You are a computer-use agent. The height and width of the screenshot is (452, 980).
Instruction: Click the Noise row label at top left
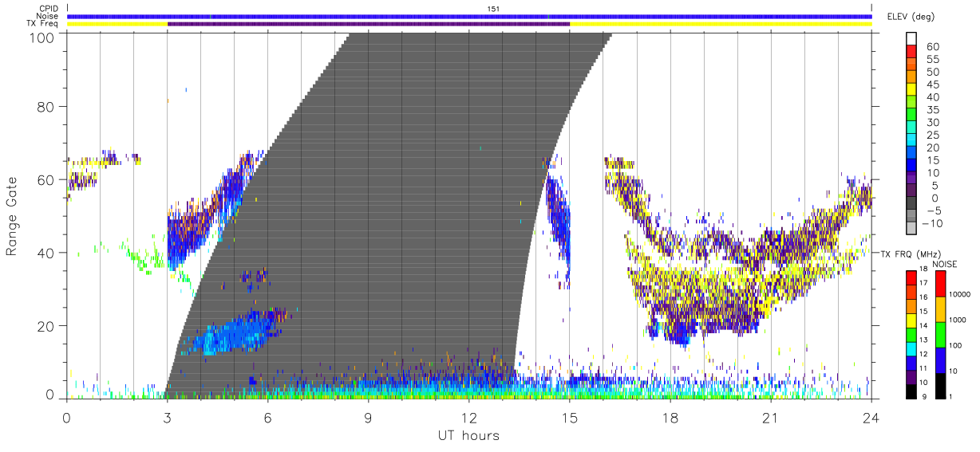[49, 16]
